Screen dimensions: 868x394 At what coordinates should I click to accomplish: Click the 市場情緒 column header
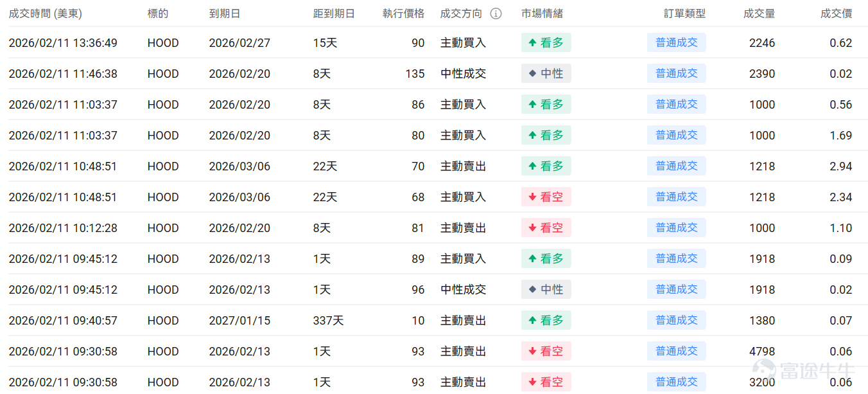pos(542,13)
